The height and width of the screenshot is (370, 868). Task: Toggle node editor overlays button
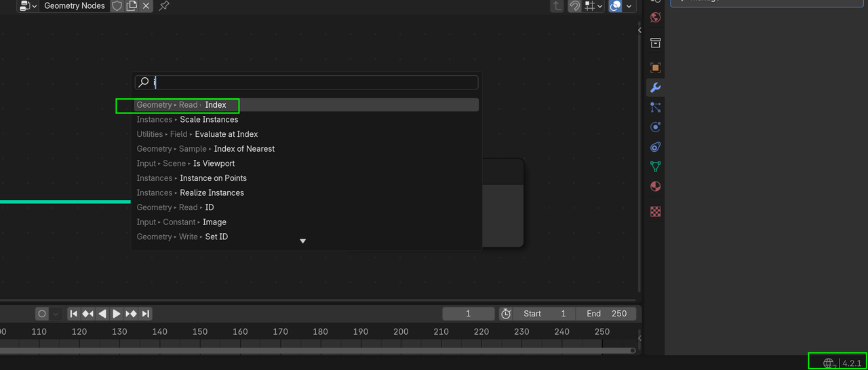pyautogui.click(x=616, y=6)
